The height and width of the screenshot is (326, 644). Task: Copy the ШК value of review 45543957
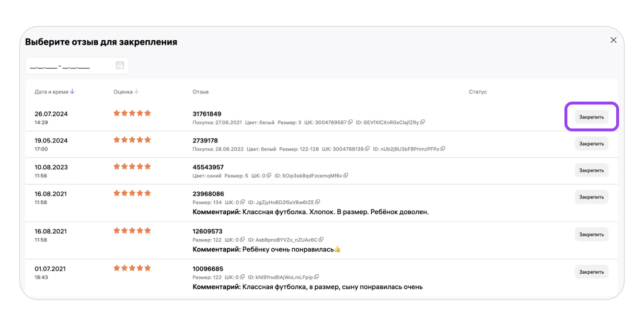pyautogui.click(x=269, y=176)
